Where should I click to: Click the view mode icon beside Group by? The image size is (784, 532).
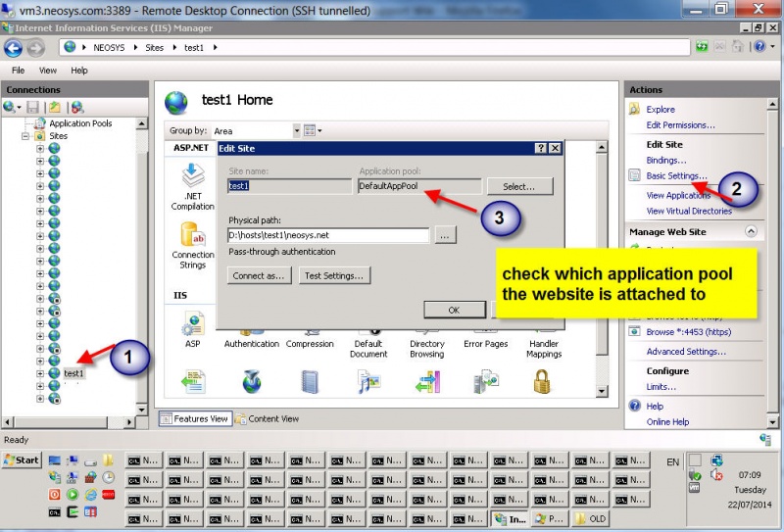pyautogui.click(x=310, y=130)
